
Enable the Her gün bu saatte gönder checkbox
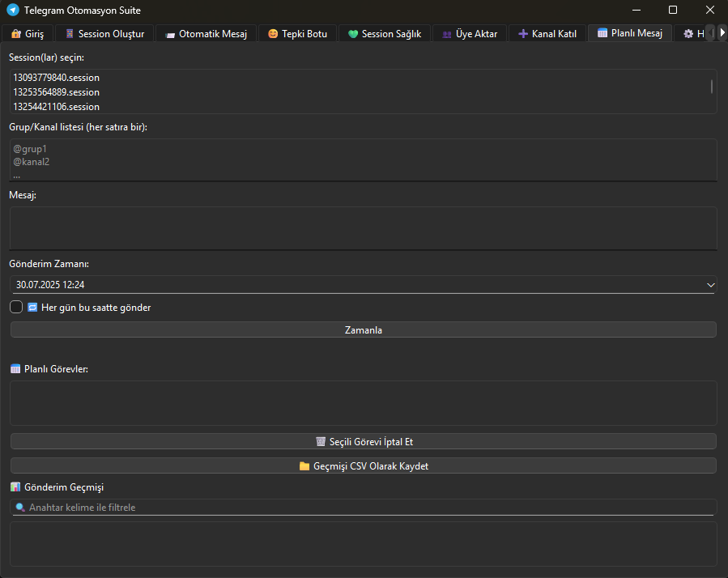16,307
